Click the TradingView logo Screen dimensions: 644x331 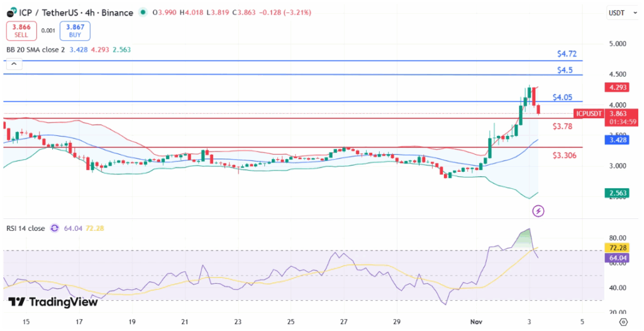coord(53,302)
